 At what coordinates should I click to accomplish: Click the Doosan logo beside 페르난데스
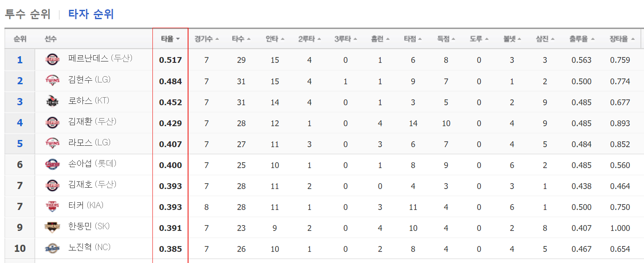[52, 60]
